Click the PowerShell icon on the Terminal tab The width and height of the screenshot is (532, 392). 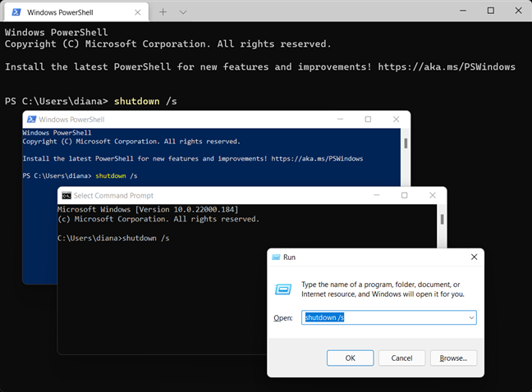click(x=16, y=12)
